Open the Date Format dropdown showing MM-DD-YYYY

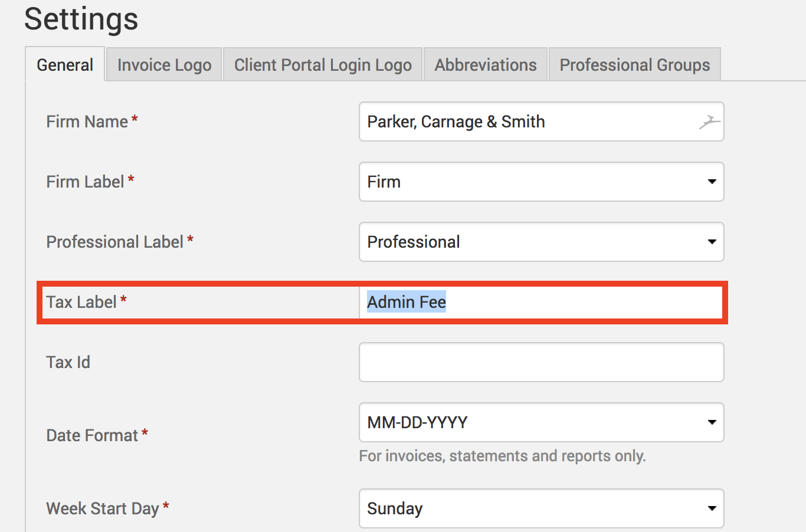pyautogui.click(x=541, y=423)
